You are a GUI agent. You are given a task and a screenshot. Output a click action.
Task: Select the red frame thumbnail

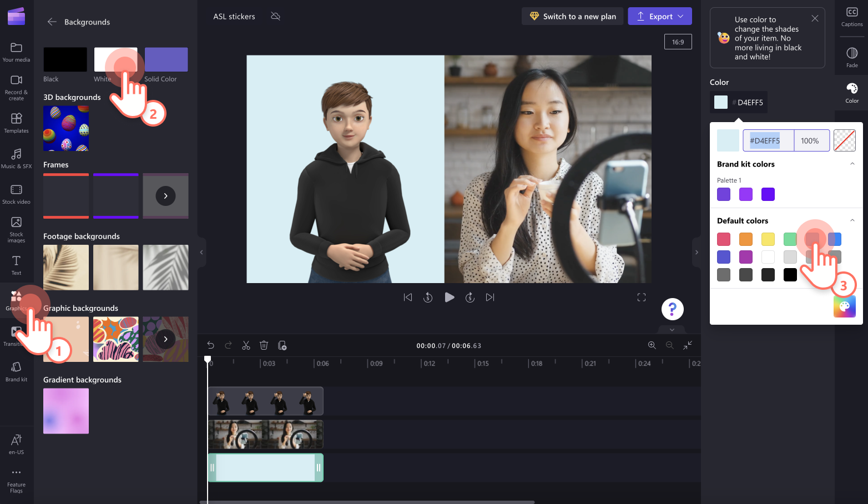tap(66, 196)
